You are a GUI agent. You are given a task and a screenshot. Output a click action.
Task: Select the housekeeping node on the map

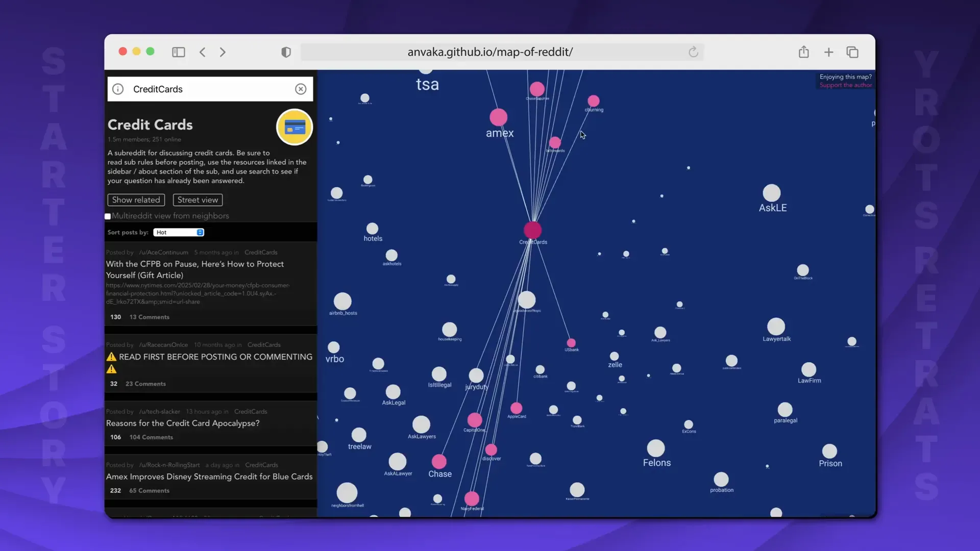pos(450,330)
